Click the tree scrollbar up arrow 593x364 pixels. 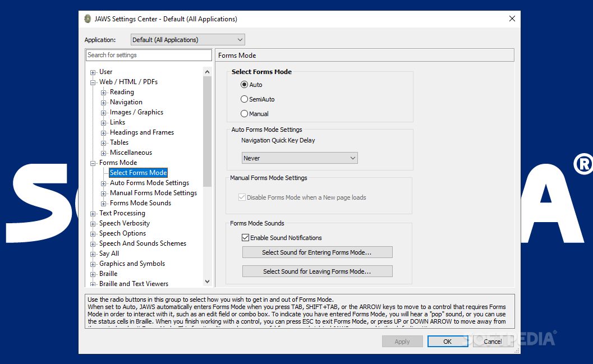(x=207, y=72)
